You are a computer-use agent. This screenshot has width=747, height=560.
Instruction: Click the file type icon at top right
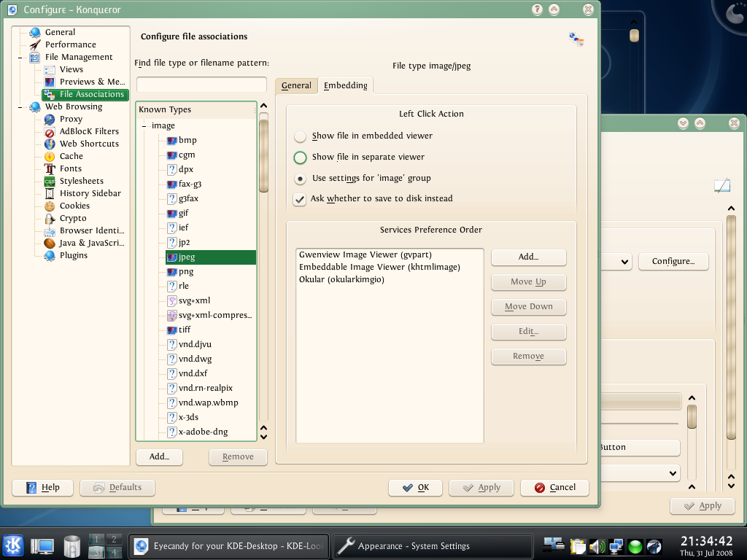pyautogui.click(x=576, y=39)
